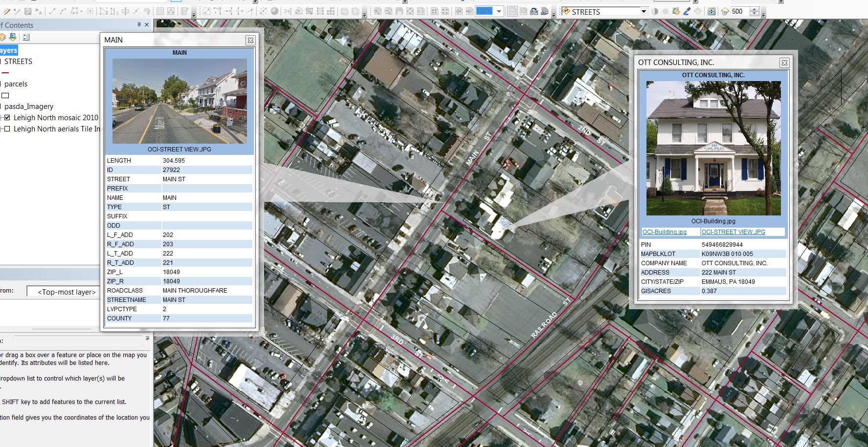Image resolution: width=868 pixels, height=447 pixels.
Task: Open Editor toolbar options arrow
Action: pos(194,15)
